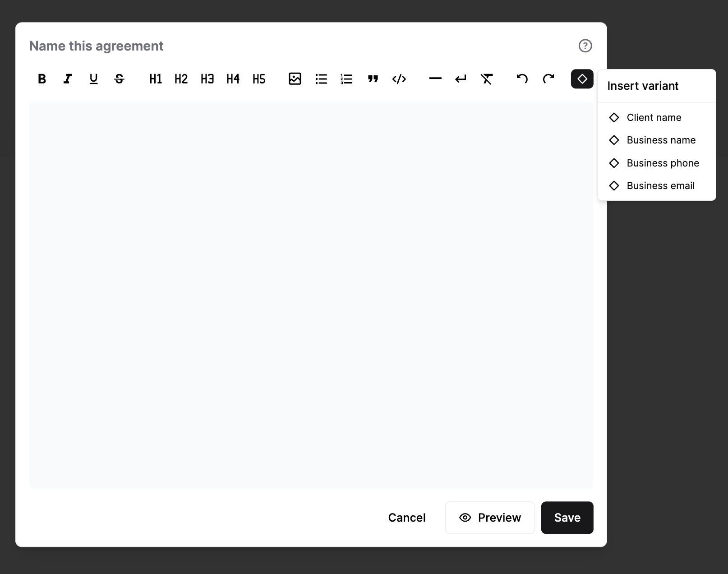The width and height of the screenshot is (728, 574).
Task: Undo the last change
Action: pos(522,79)
